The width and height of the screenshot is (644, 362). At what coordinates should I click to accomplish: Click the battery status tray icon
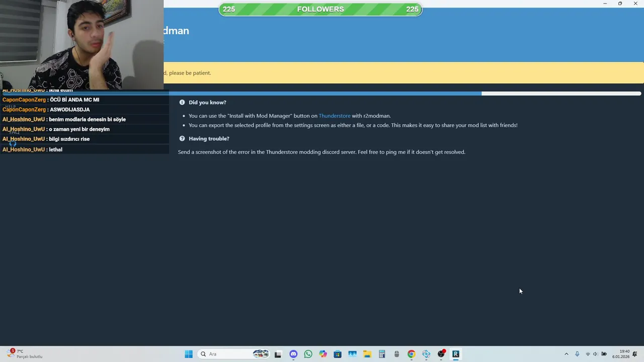tap(604, 354)
